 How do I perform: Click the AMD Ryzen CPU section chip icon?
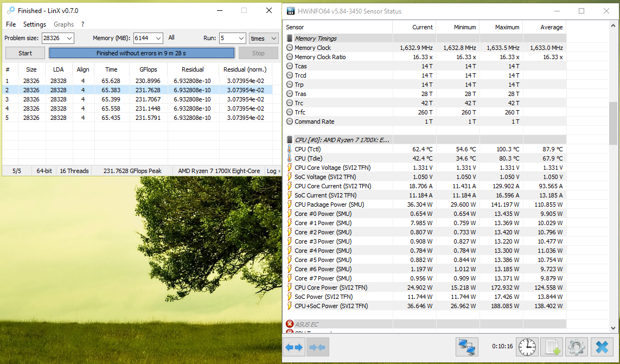[x=290, y=139]
